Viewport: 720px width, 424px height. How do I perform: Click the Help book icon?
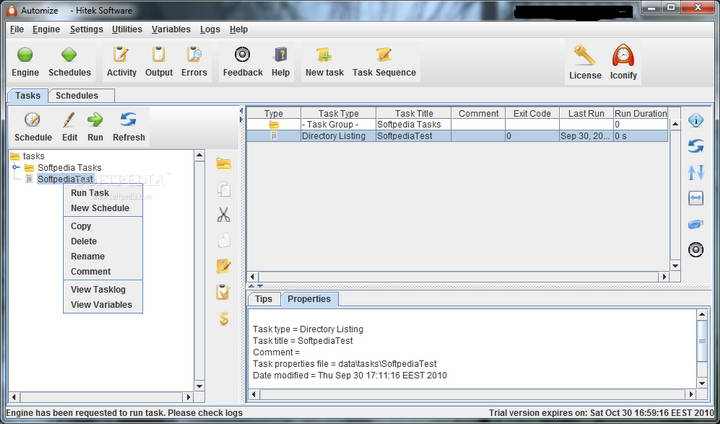[281, 55]
